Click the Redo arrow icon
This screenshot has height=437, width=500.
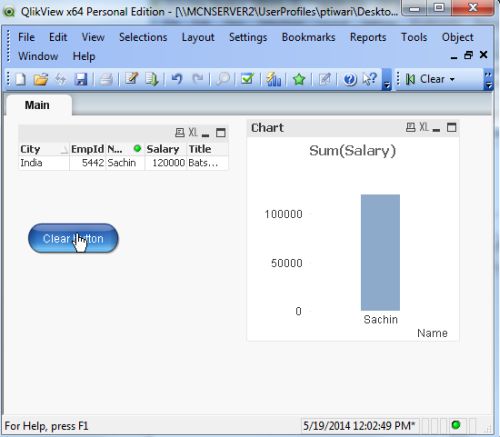click(198, 79)
